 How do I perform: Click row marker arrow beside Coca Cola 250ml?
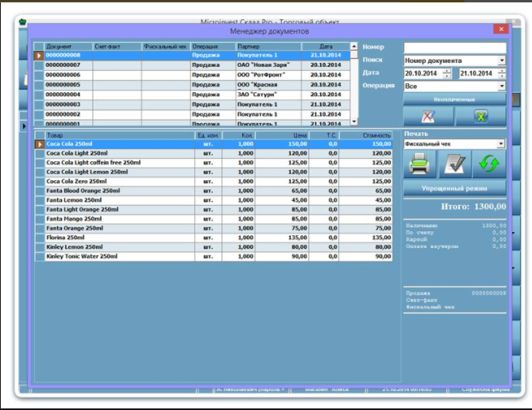point(38,145)
